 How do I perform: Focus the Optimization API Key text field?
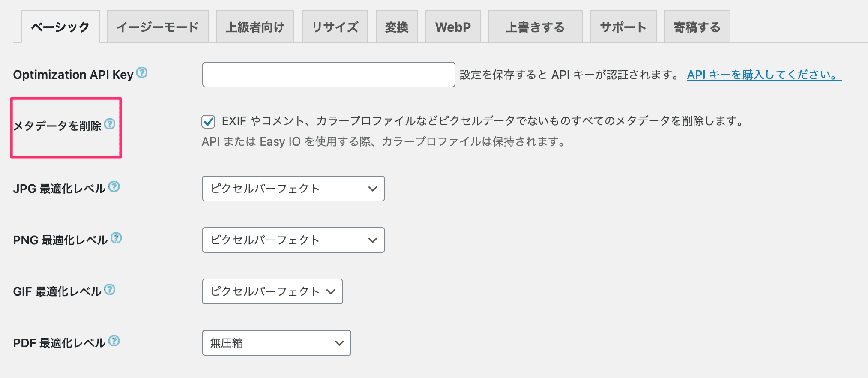click(328, 75)
